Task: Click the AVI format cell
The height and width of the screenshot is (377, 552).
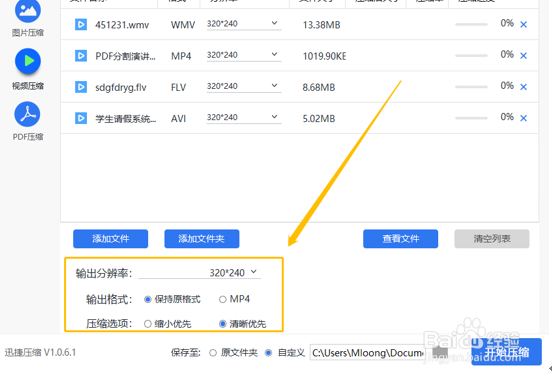Action: point(178,119)
